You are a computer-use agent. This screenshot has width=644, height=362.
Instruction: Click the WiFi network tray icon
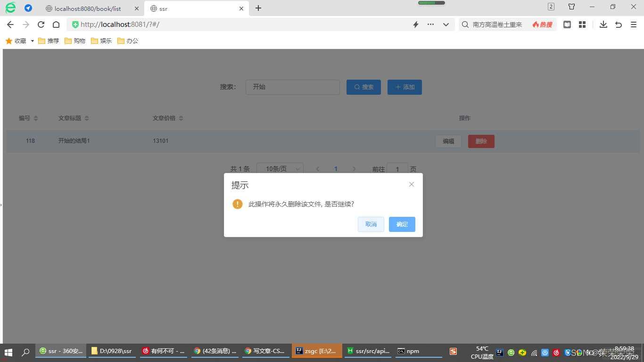(534, 353)
